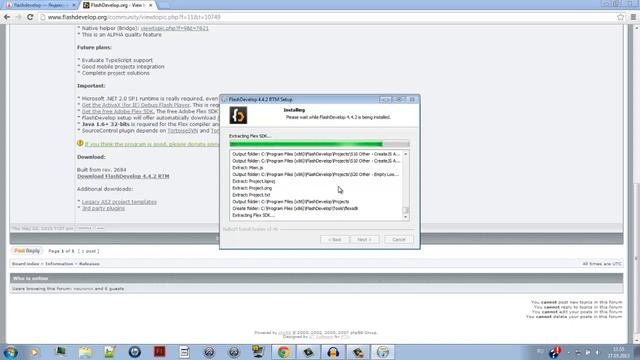This screenshot has width=640, height=360.
Task: Click the Setup window title bar icon
Action: [224, 100]
